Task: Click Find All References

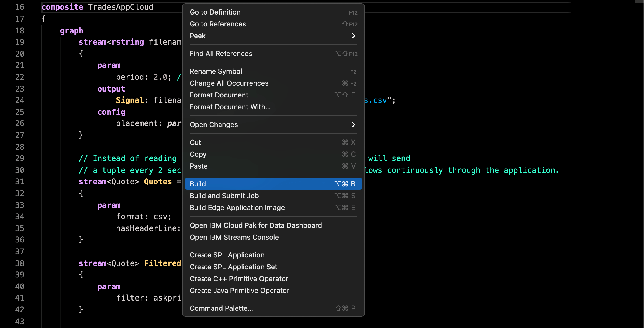Action: 221,54
